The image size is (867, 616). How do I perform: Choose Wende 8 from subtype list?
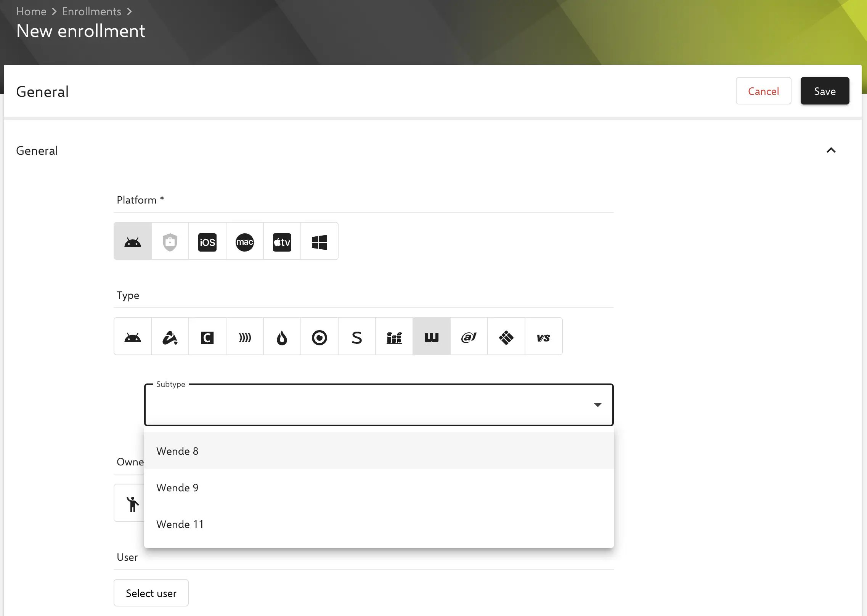coord(178,451)
